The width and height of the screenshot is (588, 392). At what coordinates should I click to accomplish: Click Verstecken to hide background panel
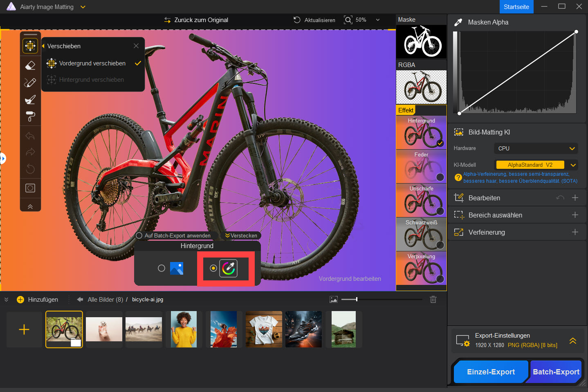241,235
